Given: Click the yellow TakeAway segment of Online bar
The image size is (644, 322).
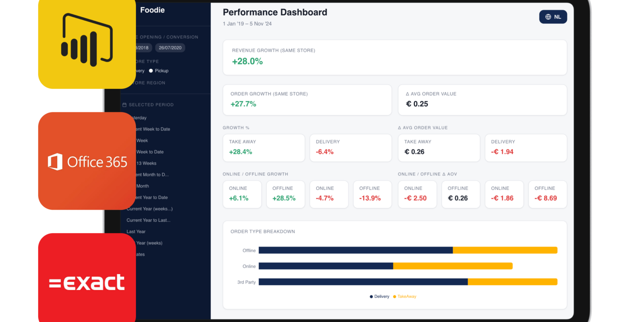Looking at the screenshot, I should 452,266.
